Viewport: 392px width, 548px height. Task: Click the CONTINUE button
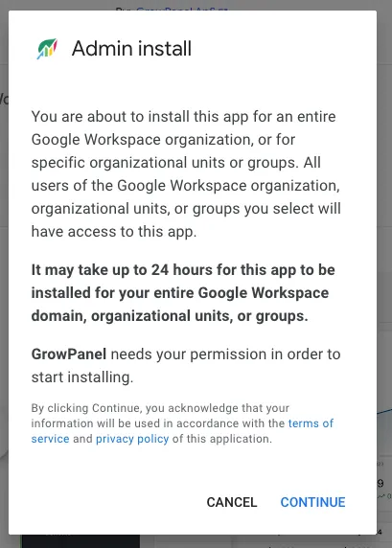(312, 502)
